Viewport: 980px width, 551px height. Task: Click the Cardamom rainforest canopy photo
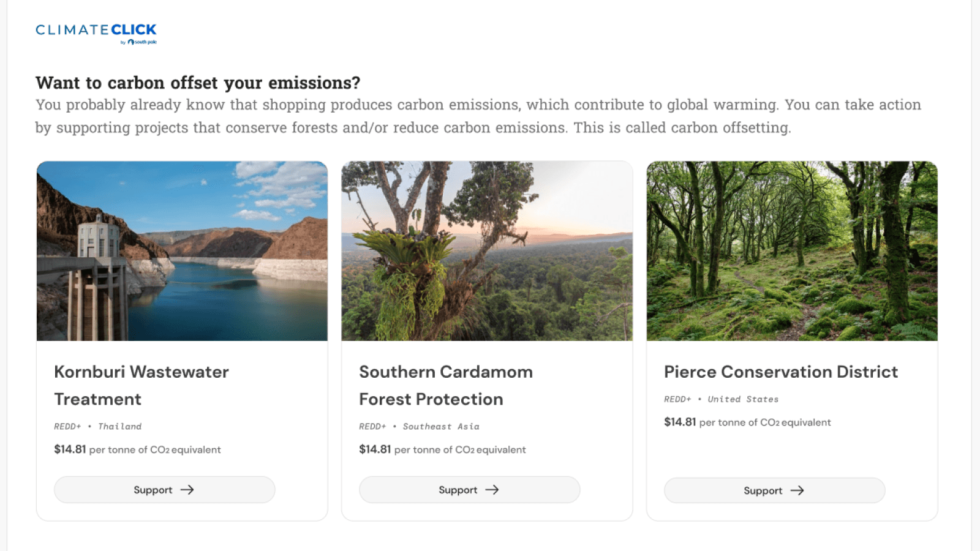pyautogui.click(x=488, y=251)
